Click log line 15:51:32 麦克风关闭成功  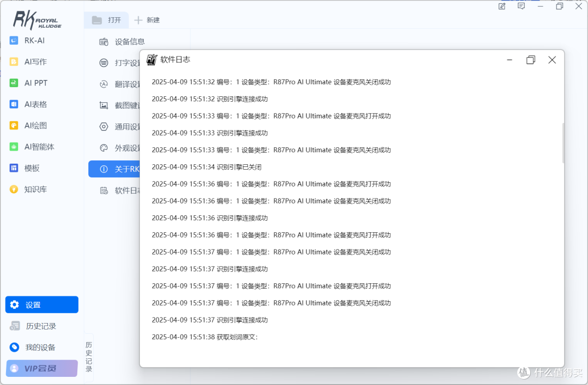(271, 82)
